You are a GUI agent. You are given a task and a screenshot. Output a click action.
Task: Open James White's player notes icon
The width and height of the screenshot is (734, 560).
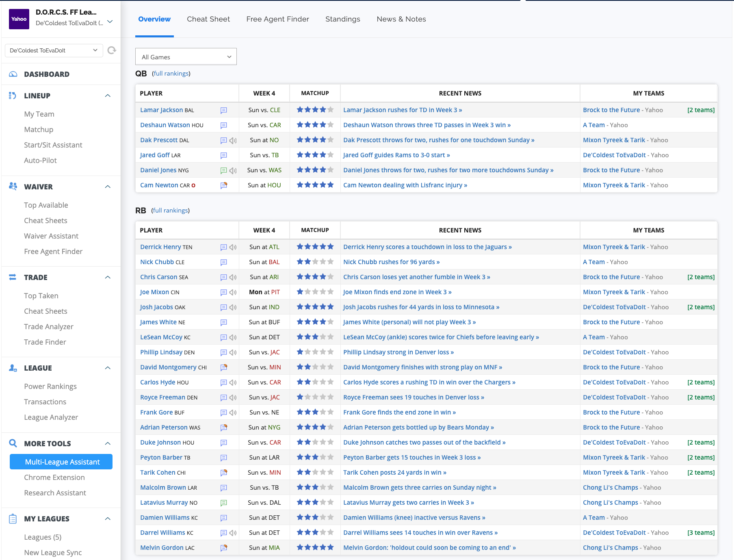(x=223, y=322)
